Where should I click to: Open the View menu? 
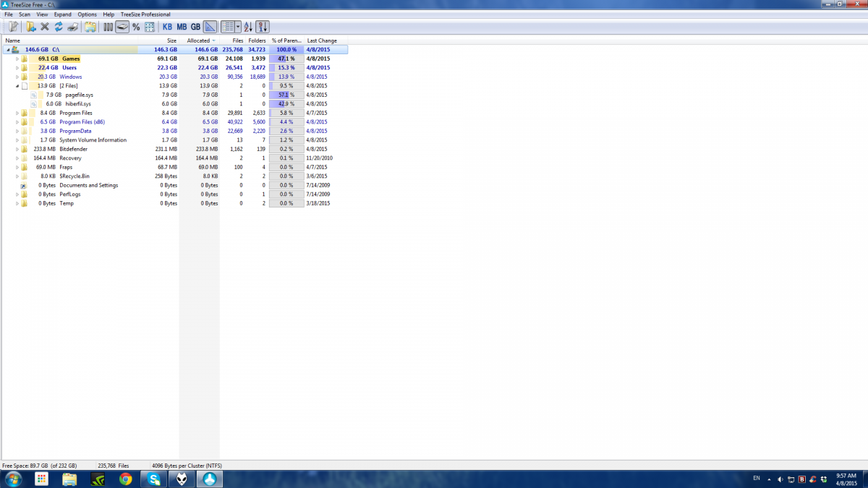coord(42,14)
